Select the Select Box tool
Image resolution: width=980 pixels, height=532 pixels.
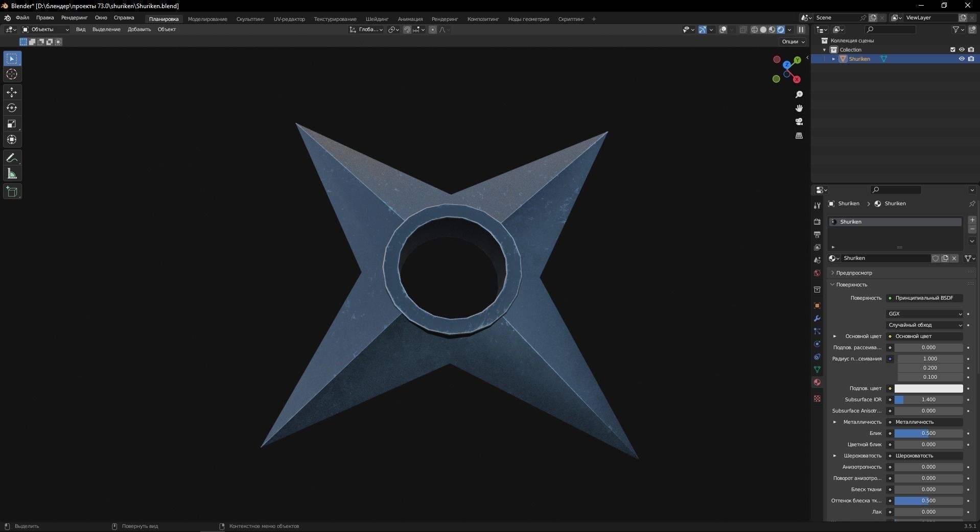(12, 59)
